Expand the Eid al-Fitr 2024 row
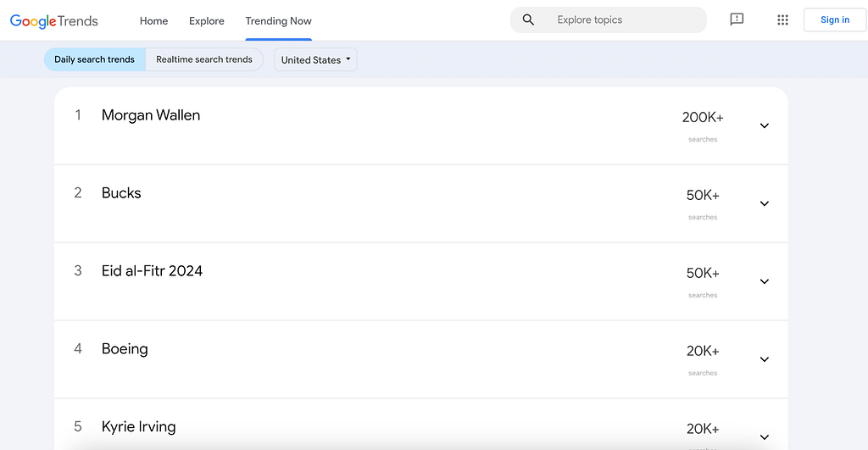 [765, 281]
